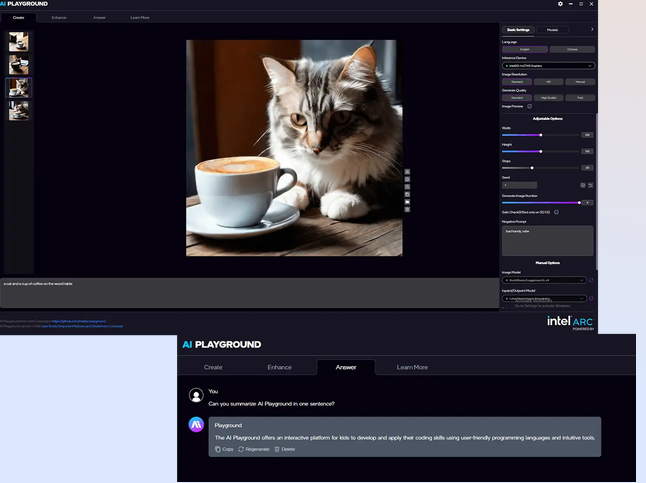Screen dimensions: 646x483
Task: Select the third highlighted cat thumbnail
Action: [19, 88]
